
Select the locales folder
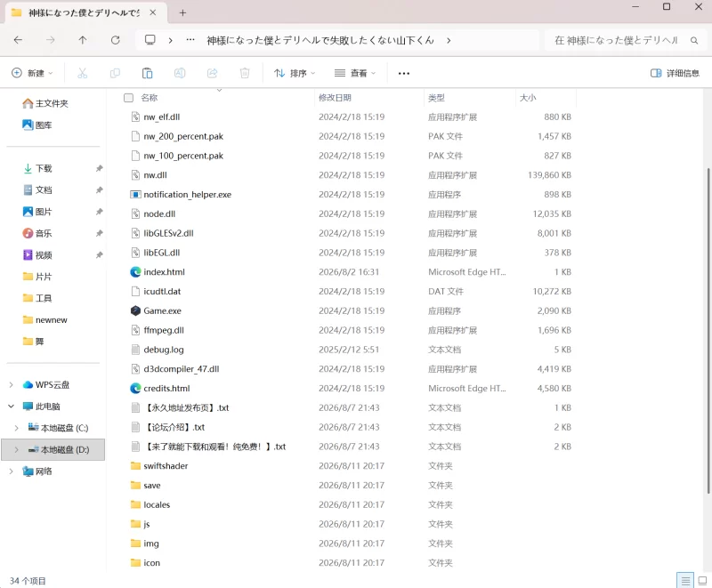coord(157,505)
